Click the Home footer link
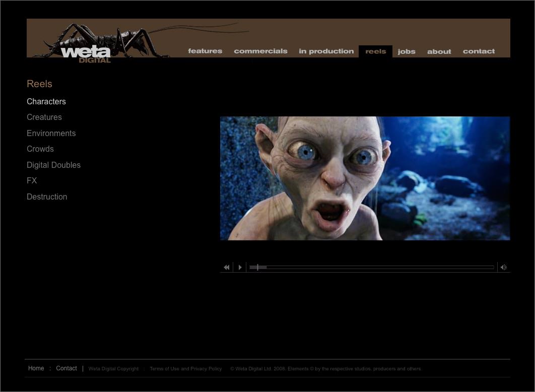535x392 pixels. coord(36,368)
